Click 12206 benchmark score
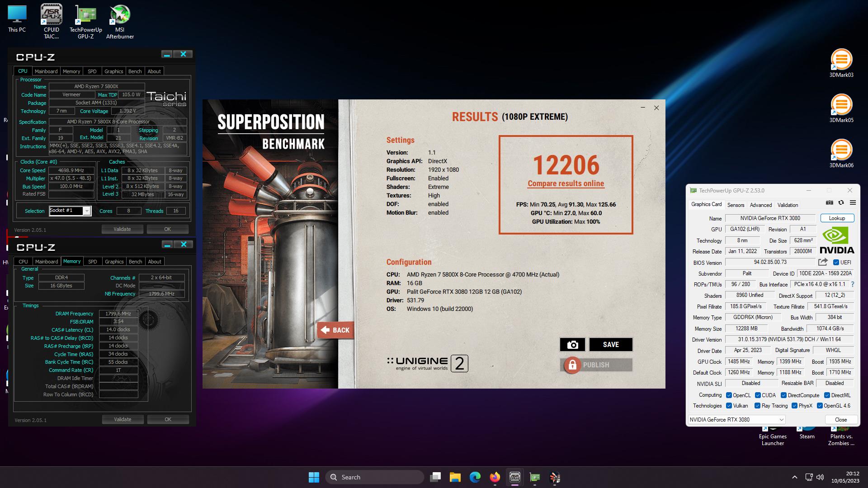Image resolution: width=868 pixels, height=488 pixels. (566, 165)
